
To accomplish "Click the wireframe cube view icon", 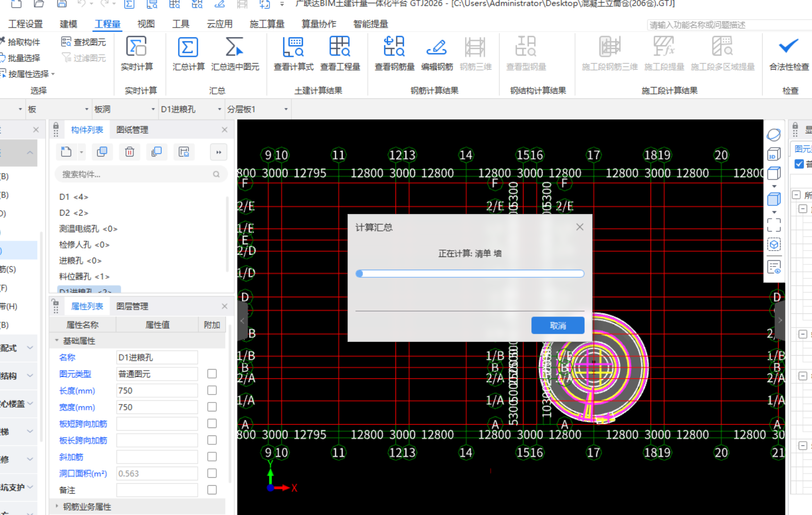I will [x=774, y=173].
